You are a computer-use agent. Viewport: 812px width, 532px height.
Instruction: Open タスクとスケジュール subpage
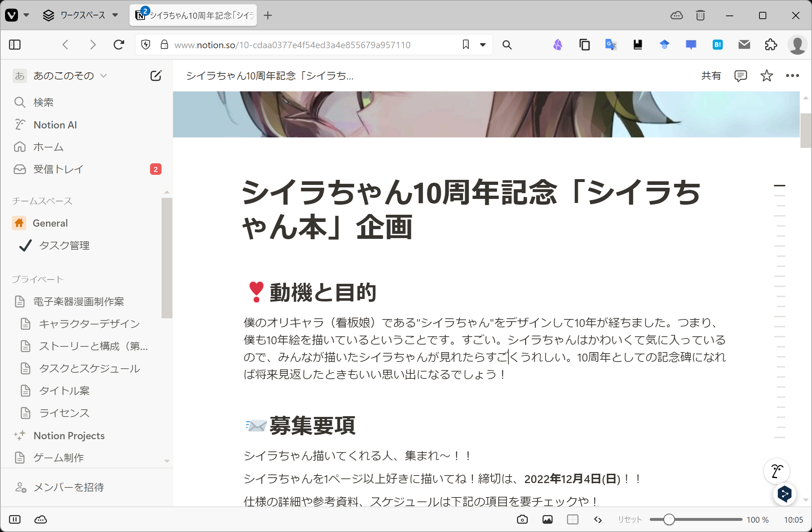coord(86,368)
